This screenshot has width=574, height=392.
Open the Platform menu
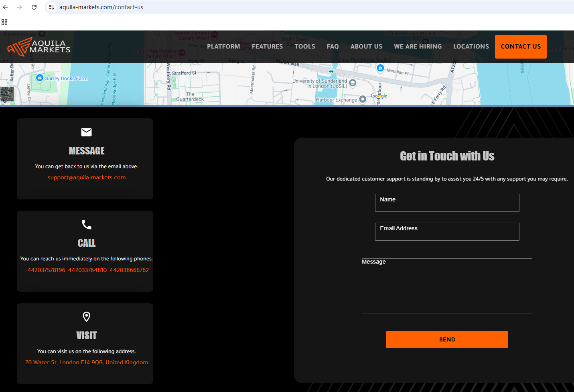[223, 47]
